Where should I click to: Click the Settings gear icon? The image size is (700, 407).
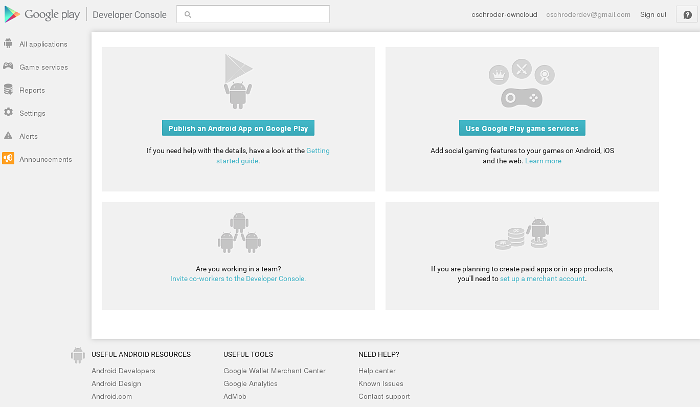click(8, 113)
